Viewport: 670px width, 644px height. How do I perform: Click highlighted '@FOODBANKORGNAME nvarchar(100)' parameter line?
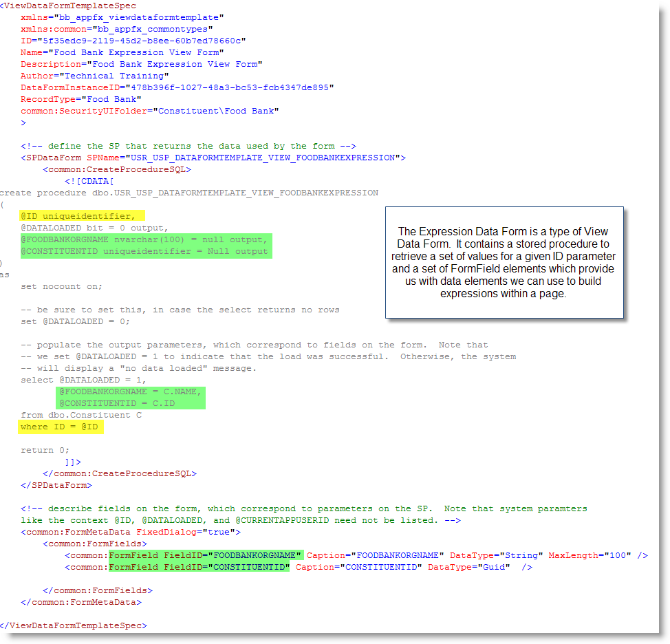144,239
